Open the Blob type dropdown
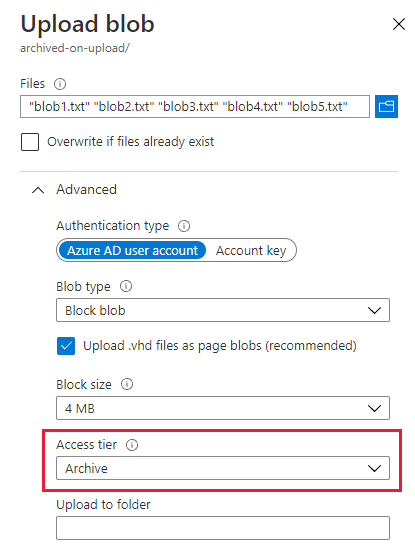415x552 pixels. click(223, 310)
